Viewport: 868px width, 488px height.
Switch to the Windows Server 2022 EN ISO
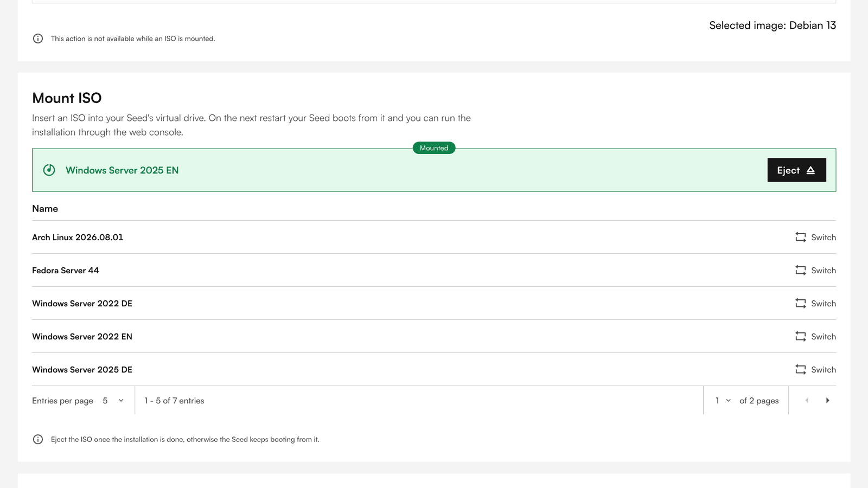[x=815, y=336]
